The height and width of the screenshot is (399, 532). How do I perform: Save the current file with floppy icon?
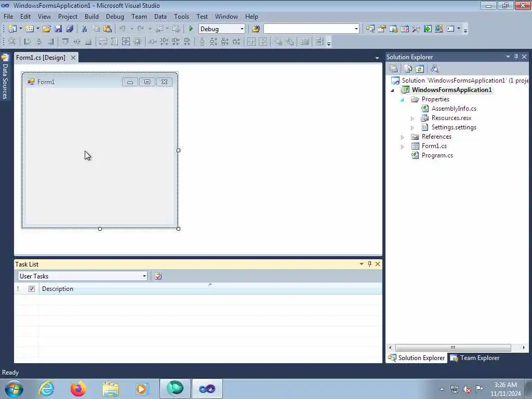point(58,29)
